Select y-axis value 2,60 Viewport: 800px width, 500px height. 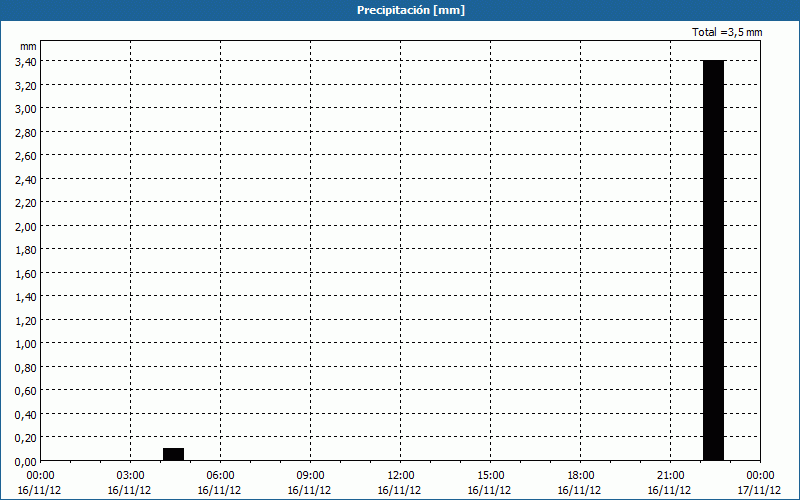coord(26,156)
